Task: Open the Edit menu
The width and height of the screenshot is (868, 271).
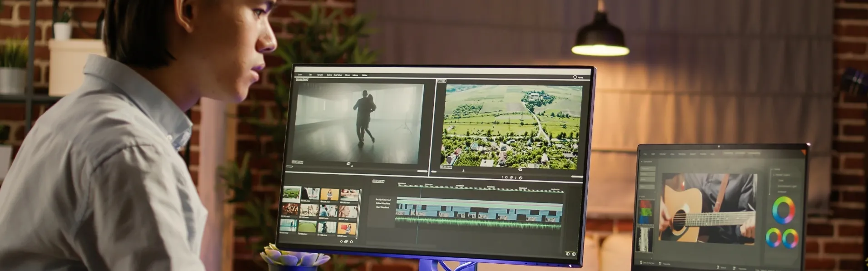Action: [x=310, y=75]
